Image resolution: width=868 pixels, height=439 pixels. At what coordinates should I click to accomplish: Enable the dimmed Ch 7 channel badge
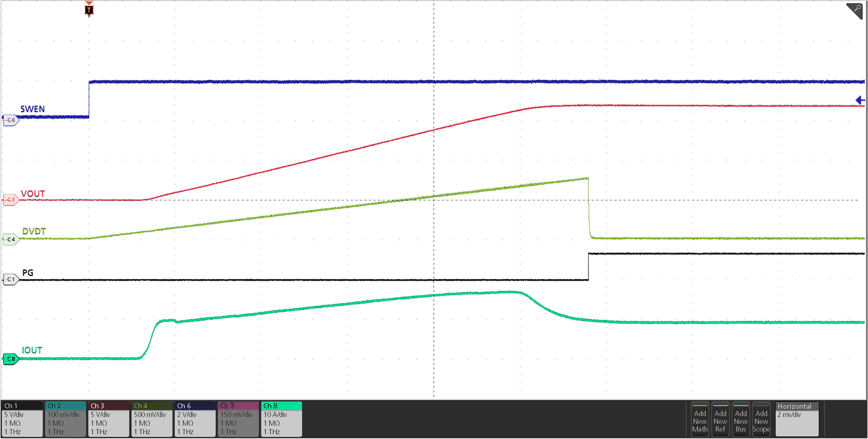tap(238, 419)
